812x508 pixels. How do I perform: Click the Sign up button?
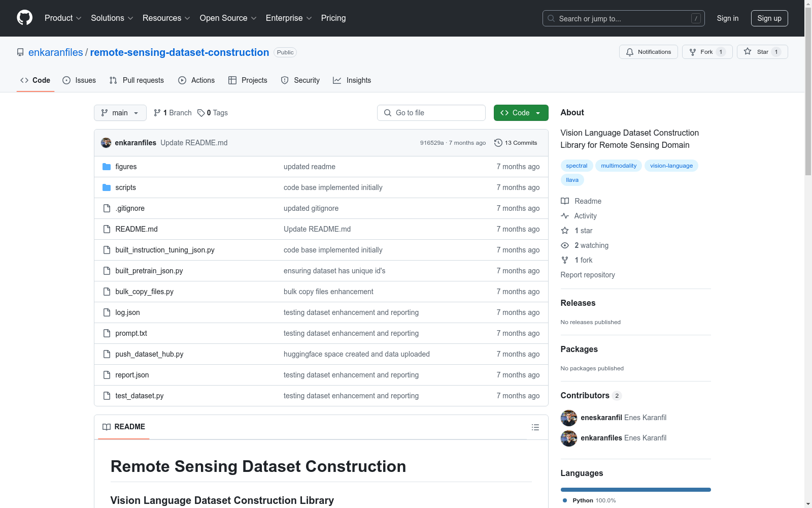[x=769, y=18]
